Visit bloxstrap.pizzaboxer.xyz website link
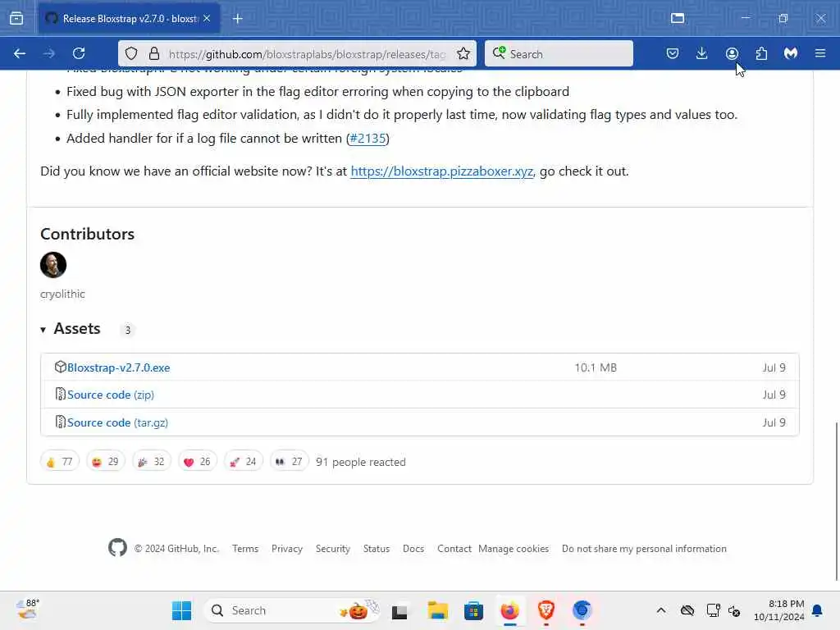This screenshot has height=630, width=840. point(442,171)
